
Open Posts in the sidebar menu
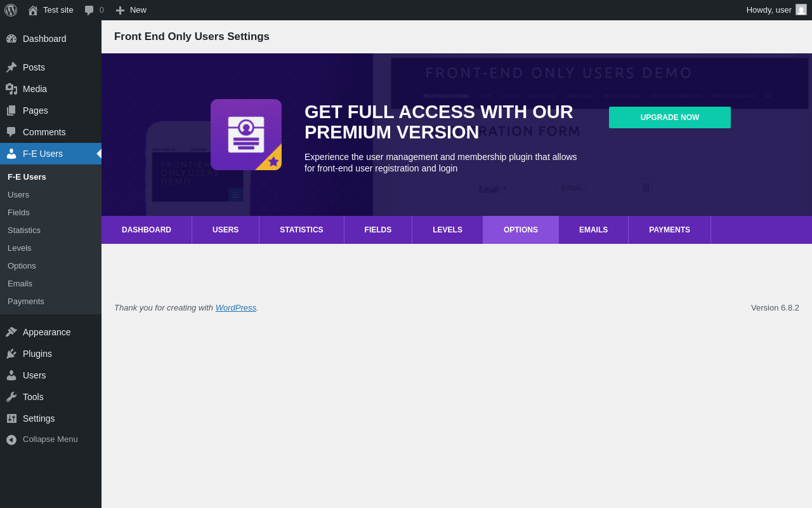(x=51, y=67)
